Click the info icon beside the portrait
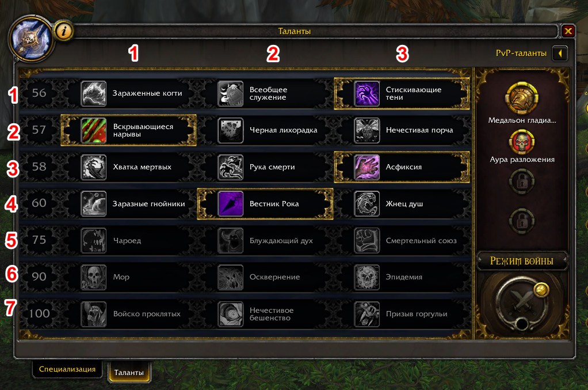The width and height of the screenshot is (588, 390). pos(63,31)
